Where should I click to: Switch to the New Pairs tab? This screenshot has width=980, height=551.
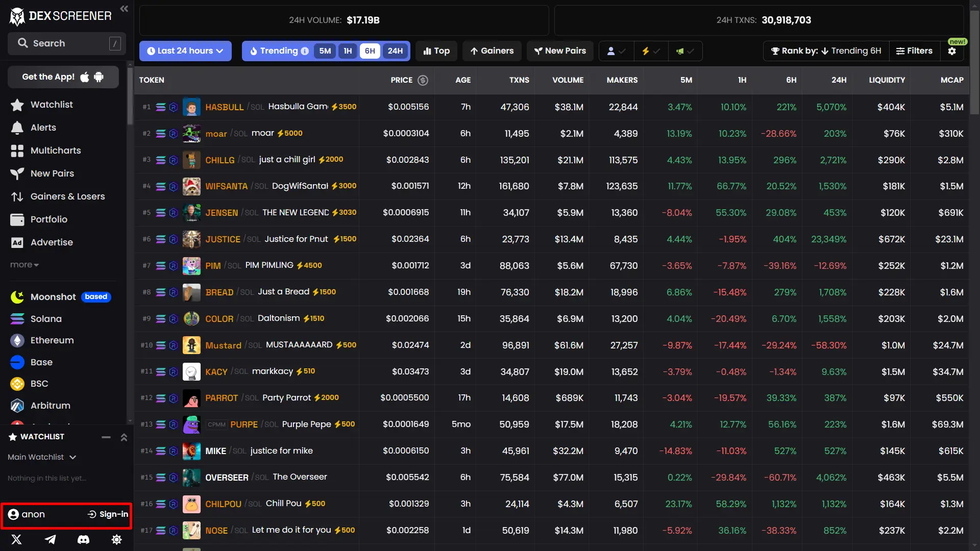[560, 51]
